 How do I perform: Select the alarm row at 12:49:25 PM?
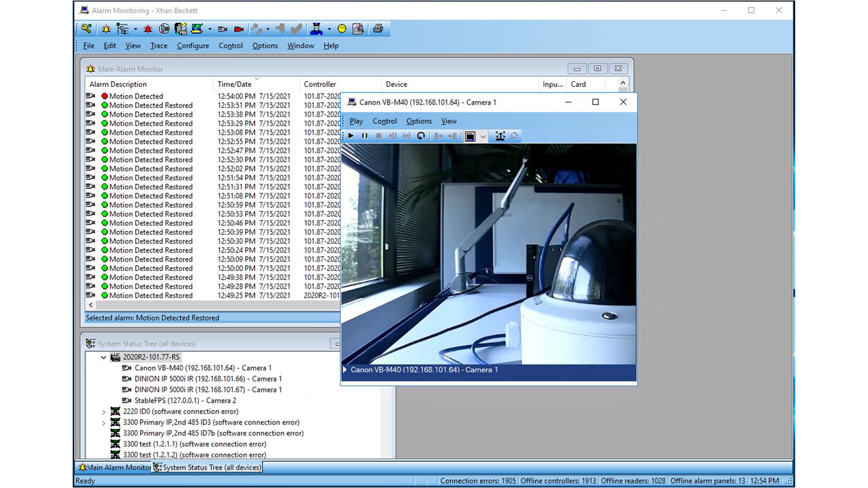point(212,296)
